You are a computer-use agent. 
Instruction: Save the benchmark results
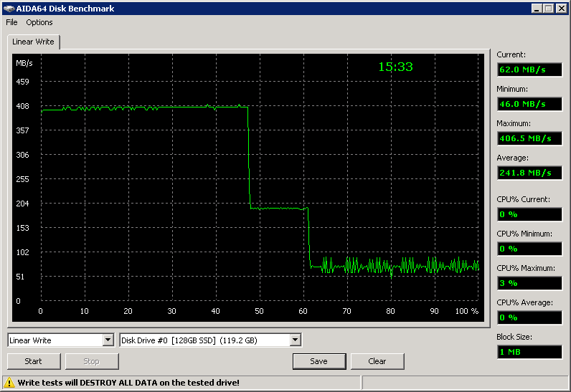[x=319, y=361]
